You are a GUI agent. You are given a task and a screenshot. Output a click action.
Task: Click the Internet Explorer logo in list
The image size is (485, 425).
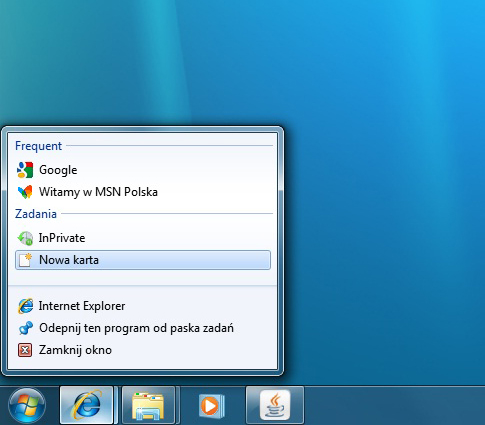[x=25, y=306]
